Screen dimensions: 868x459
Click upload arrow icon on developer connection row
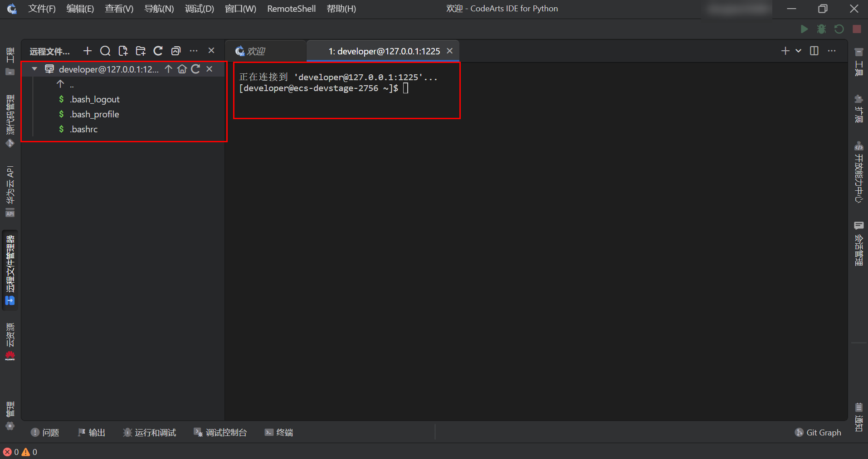coord(168,69)
